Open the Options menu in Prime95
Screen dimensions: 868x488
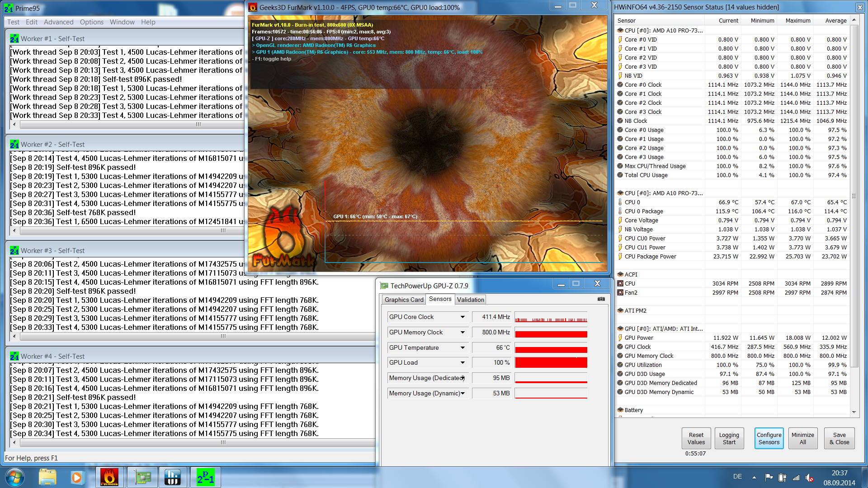pos(92,22)
